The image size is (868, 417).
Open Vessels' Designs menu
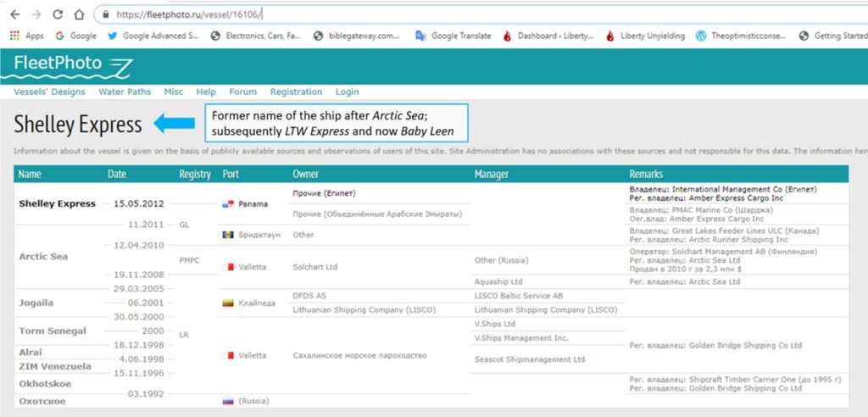click(49, 92)
